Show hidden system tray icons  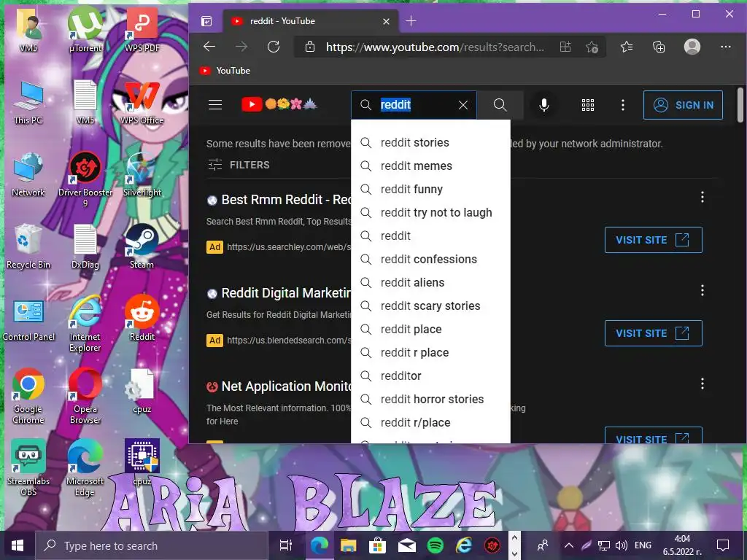point(569,545)
